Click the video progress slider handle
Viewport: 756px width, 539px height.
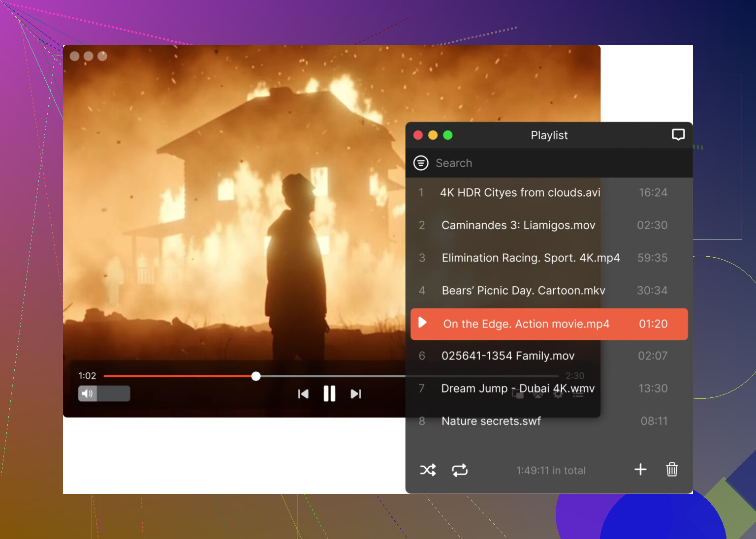tap(256, 376)
